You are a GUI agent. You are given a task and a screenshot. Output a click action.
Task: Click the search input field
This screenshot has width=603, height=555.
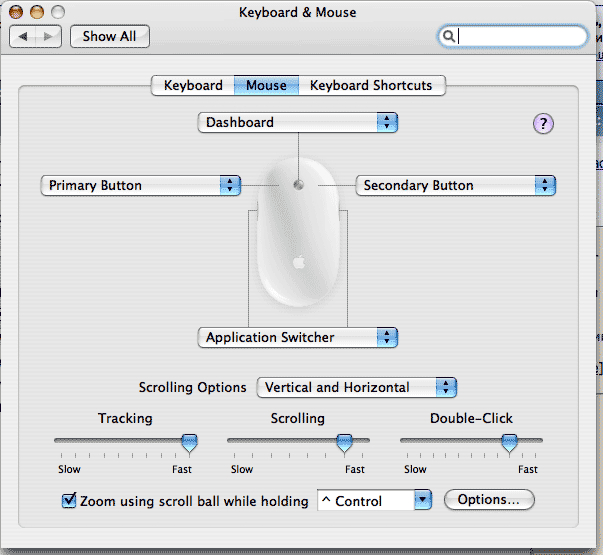tap(520, 36)
